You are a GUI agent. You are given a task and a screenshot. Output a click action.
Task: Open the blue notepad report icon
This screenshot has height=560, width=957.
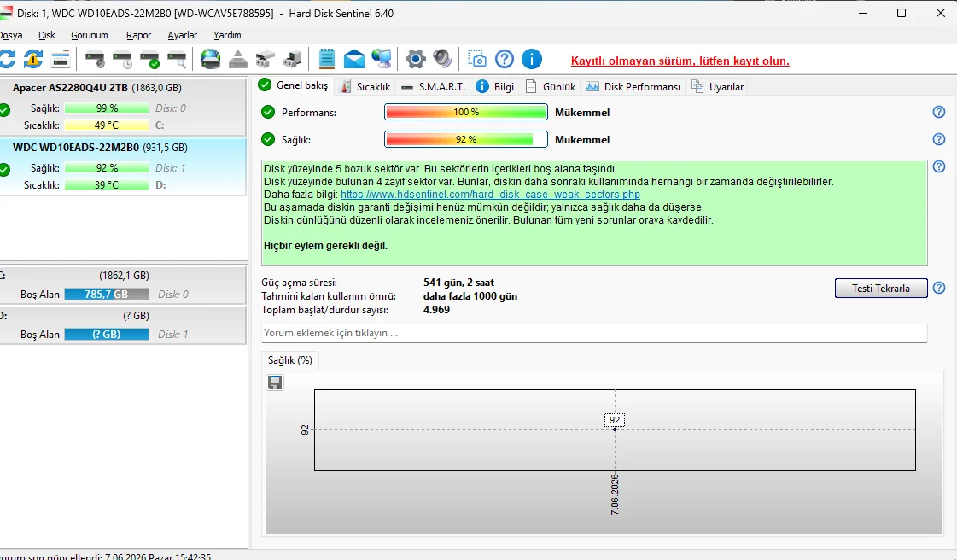pyautogui.click(x=326, y=59)
